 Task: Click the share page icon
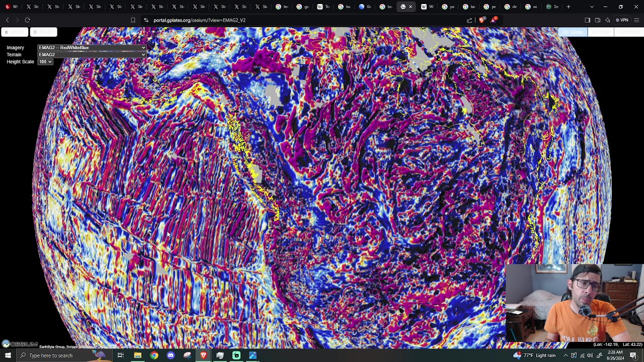pos(469,20)
